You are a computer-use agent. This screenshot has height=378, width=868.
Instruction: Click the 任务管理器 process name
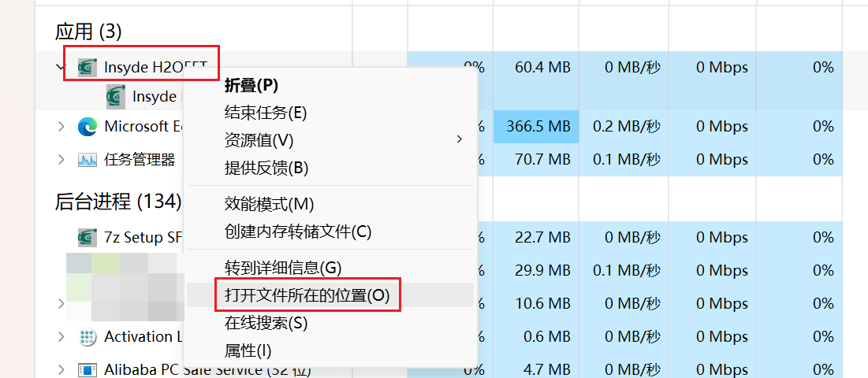[x=140, y=160]
